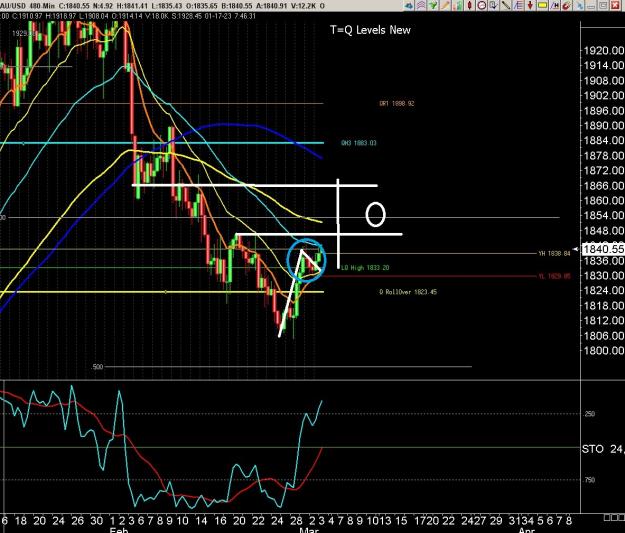This screenshot has width=625, height=533.
Task: Click the red swirl toolbar icon
Action: pyautogui.click(x=566, y=6)
